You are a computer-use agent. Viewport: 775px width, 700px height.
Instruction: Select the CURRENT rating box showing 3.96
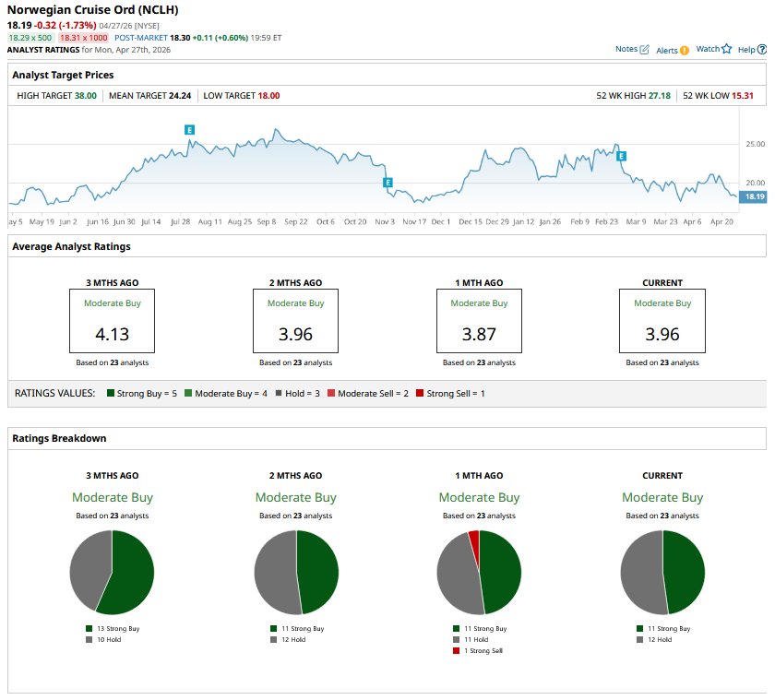tap(662, 320)
